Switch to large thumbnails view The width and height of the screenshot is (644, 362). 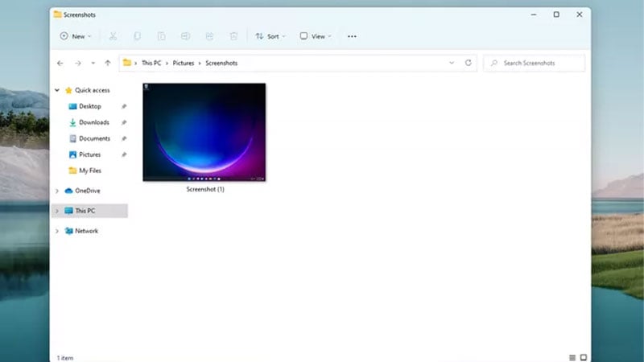click(583, 357)
